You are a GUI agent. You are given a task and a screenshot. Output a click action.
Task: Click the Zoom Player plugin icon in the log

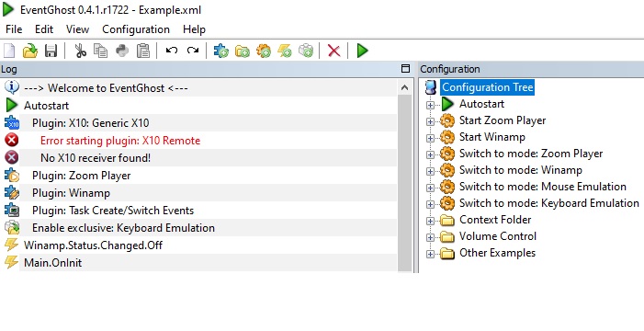pyautogui.click(x=12, y=176)
